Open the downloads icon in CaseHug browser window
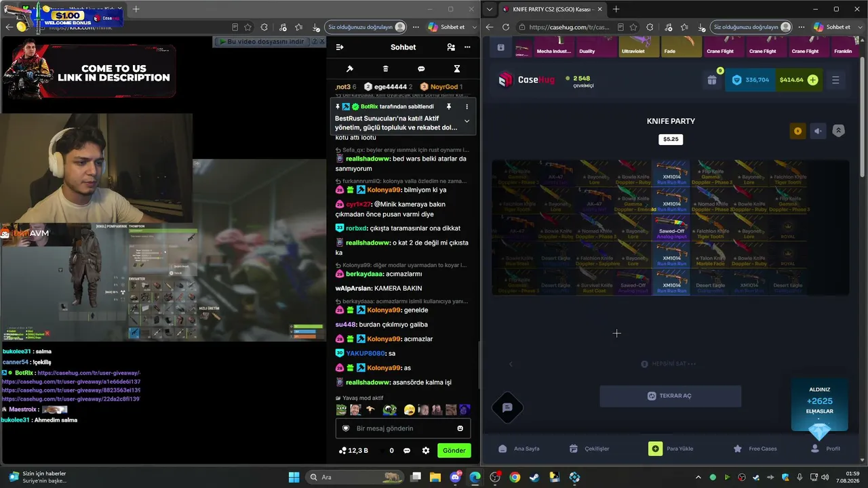Viewport: 868px width, 488px height. 703,27
